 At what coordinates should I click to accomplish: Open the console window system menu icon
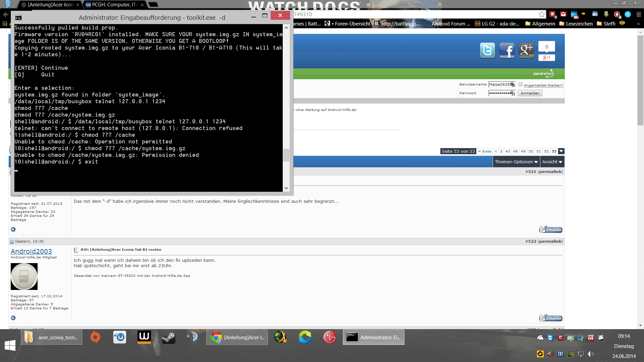click(18, 17)
